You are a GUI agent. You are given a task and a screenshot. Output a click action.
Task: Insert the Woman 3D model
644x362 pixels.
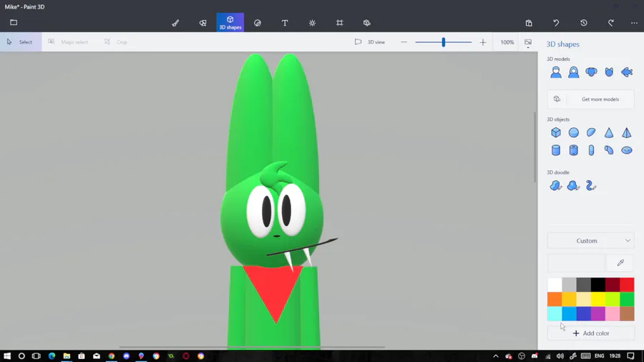click(x=573, y=72)
